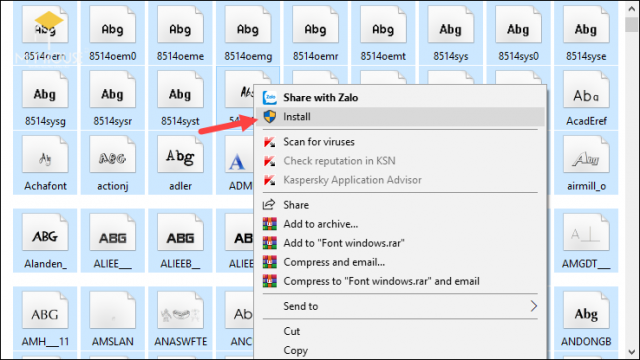This screenshot has width=640, height=360.
Task: Select the airmill_o font file
Action: click(x=586, y=163)
